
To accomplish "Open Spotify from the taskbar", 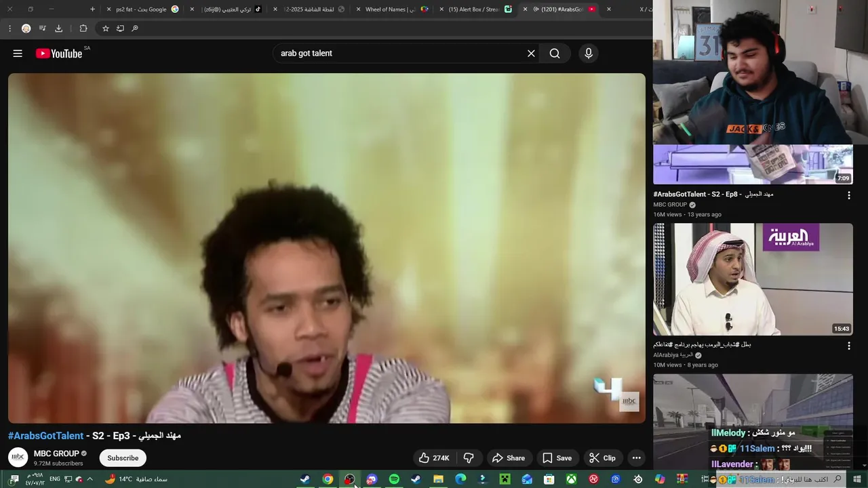I will (394, 479).
